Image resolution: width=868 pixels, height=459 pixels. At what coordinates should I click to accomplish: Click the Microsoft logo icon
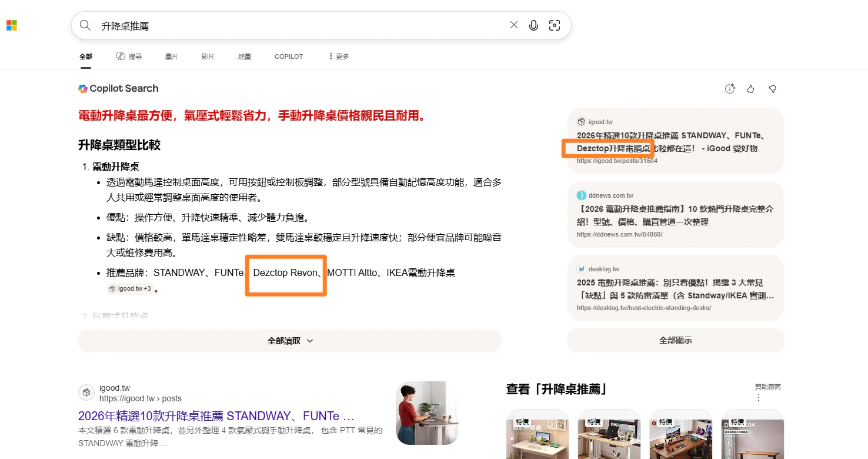12,25
